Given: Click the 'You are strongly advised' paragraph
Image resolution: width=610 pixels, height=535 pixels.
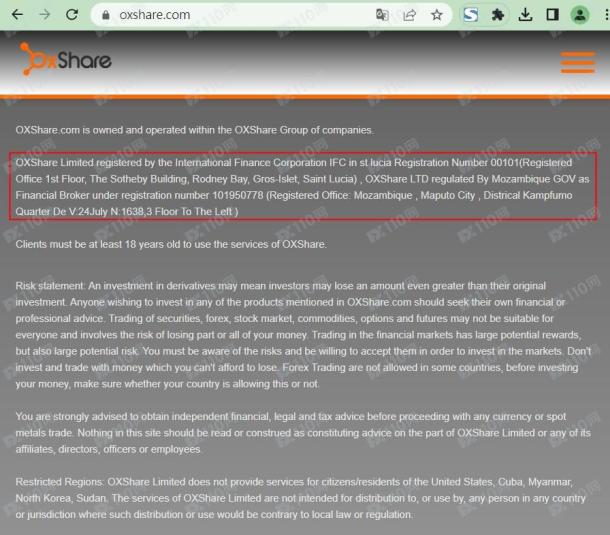Looking at the screenshot, I should point(303,433).
